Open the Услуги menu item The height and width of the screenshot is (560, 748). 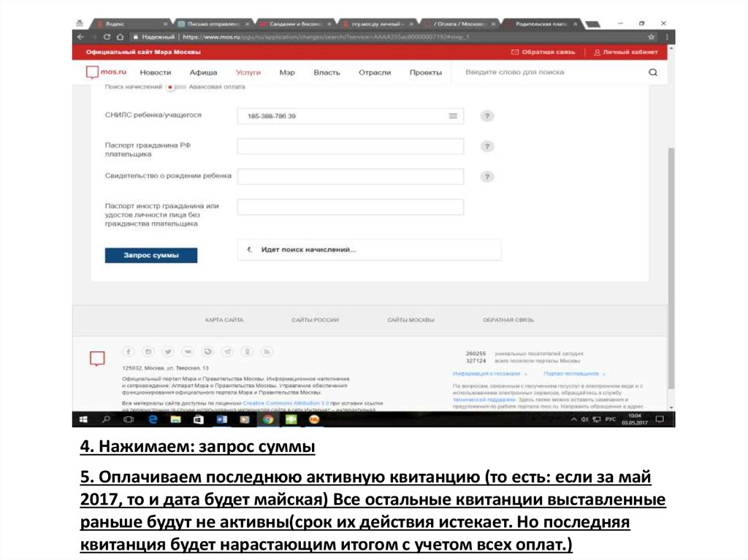click(248, 72)
